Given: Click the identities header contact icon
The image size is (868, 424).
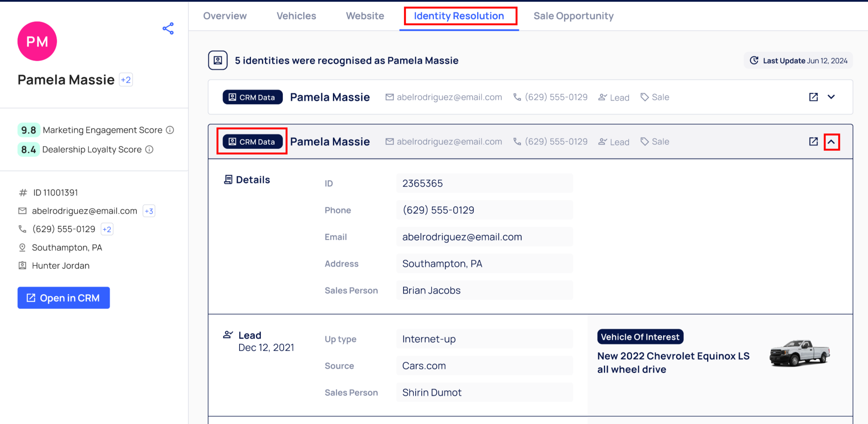Looking at the screenshot, I should 218,60.
